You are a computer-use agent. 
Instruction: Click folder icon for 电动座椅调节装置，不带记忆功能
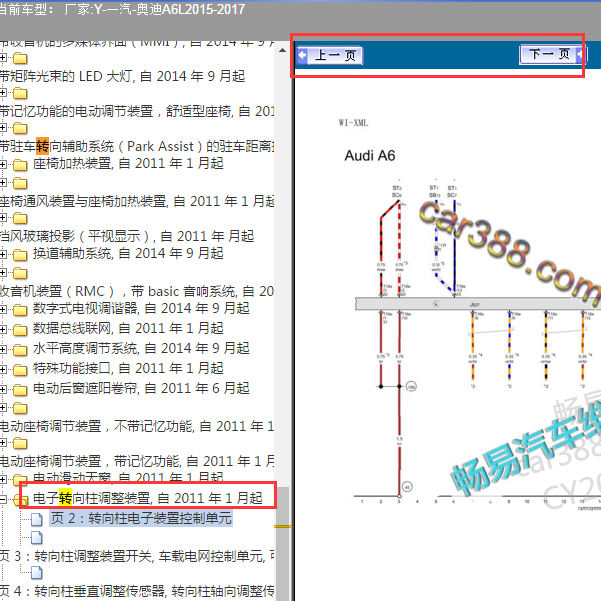(x=20, y=409)
